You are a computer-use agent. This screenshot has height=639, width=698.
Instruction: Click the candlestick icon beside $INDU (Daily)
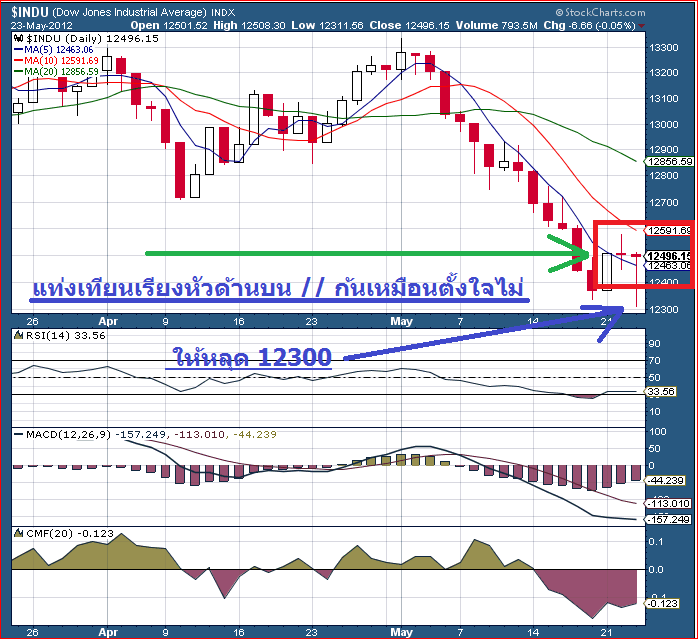(x=19, y=38)
